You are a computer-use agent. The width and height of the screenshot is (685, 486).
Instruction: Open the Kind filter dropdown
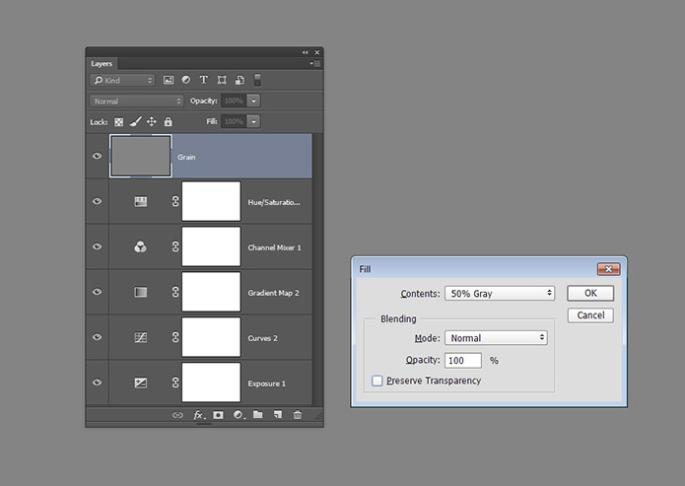coord(122,80)
